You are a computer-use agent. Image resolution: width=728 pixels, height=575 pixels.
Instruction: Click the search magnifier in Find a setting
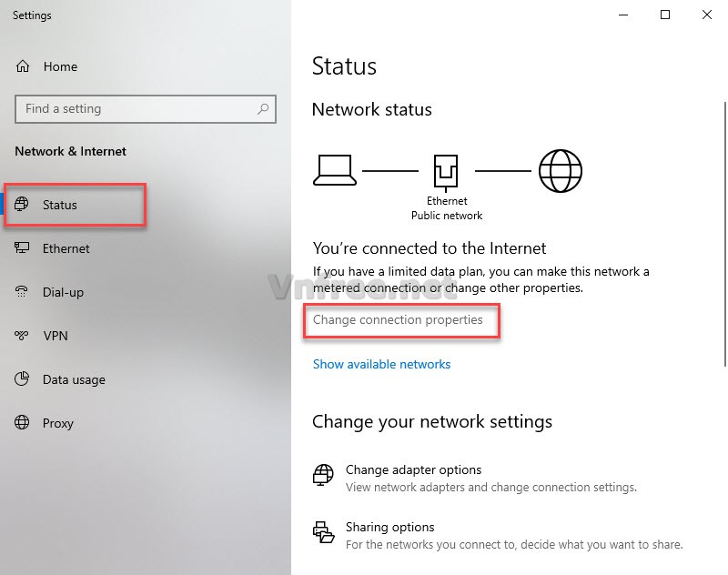point(261,108)
